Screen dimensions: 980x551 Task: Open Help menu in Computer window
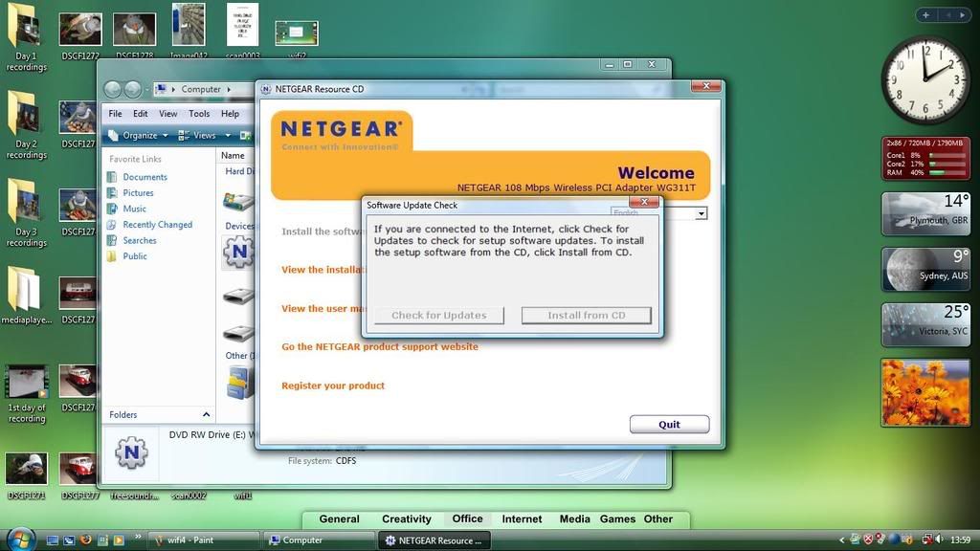coord(230,114)
